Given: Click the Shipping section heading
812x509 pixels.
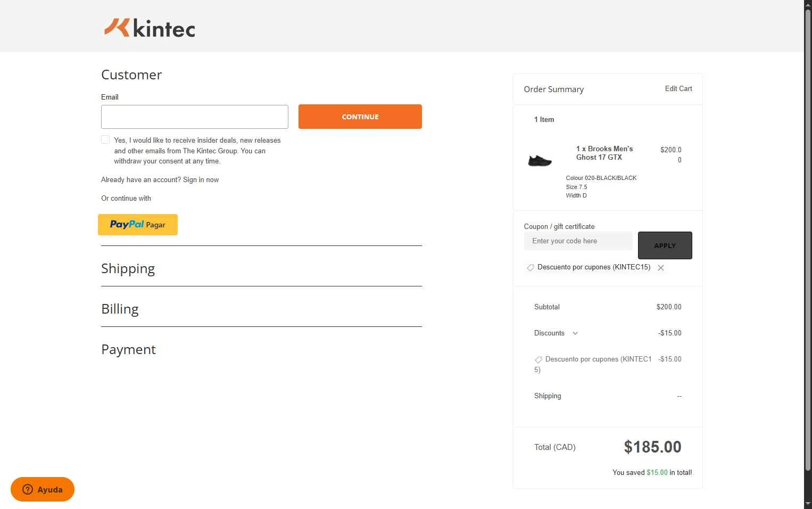Looking at the screenshot, I should coord(128,268).
